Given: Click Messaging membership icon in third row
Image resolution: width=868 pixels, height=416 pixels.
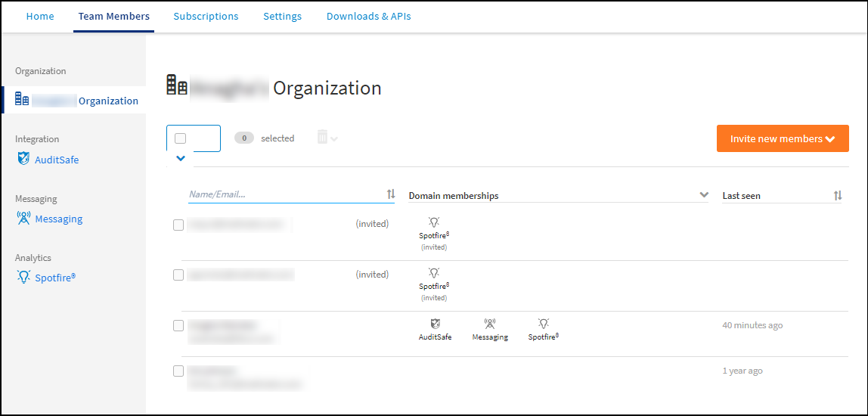Looking at the screenshot, I should coord(490,324).
